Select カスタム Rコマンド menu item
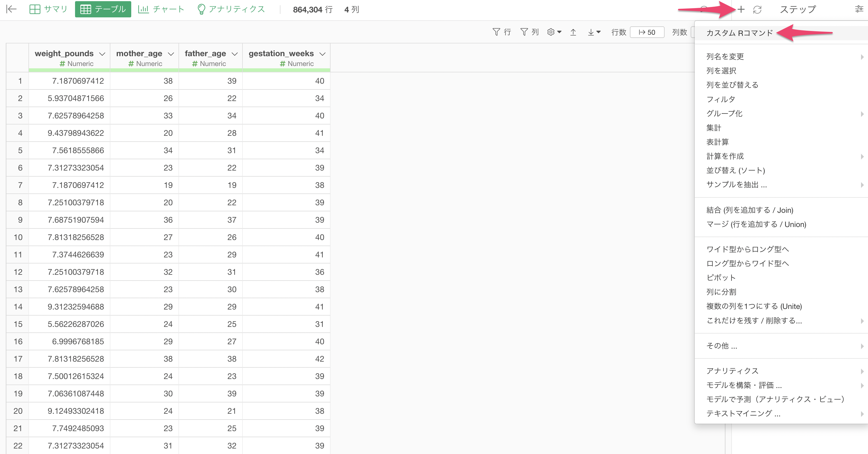Screen dimensions: 868x454 coord(781,33)
